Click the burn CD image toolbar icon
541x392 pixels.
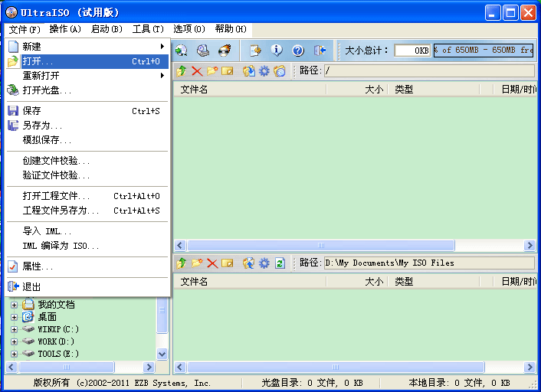click(224, 51)
